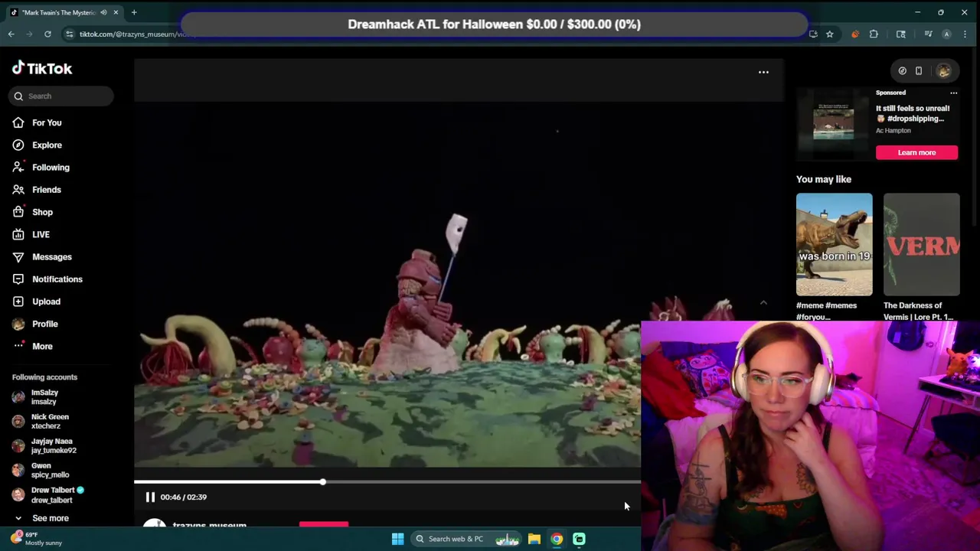
Task: Click the Upload plus icon
Action: 18,302
